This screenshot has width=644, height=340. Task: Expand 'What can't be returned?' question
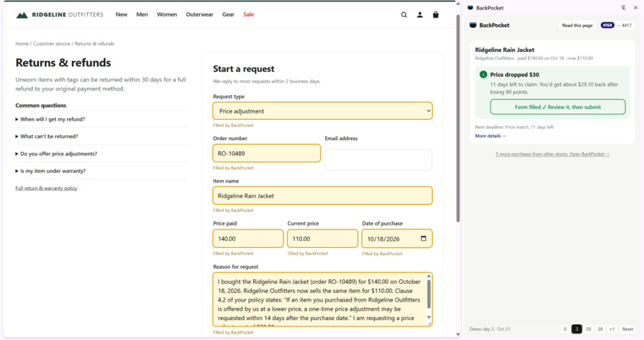(x=101, y=137)
